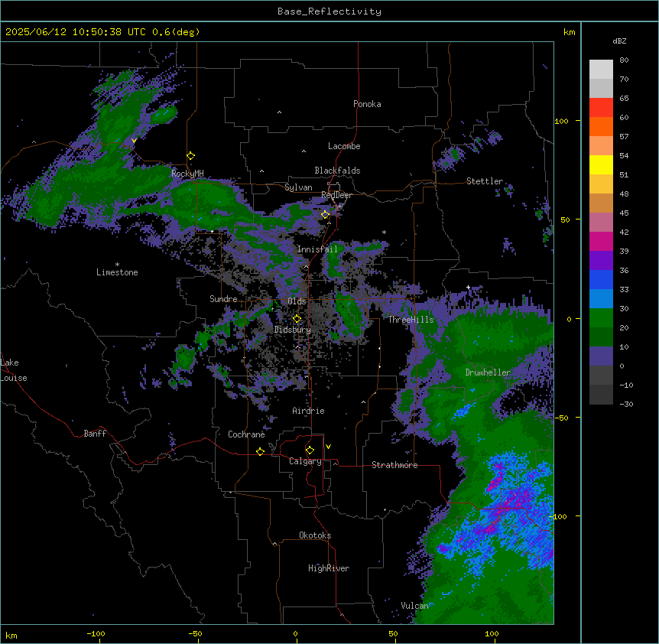Click the -50 tick label on right axis
The image size is (659, 644).
(x=561, y=418)
